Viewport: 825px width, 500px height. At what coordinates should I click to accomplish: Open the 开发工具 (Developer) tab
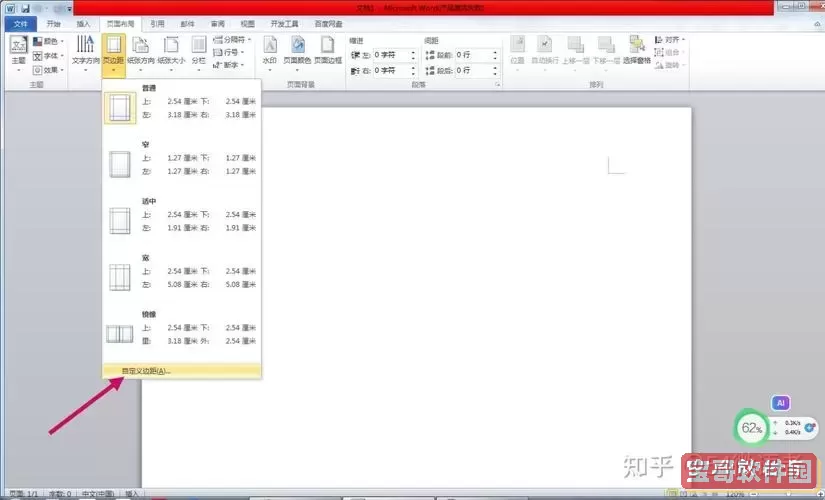pyautogui.click(x=284, y=24)
